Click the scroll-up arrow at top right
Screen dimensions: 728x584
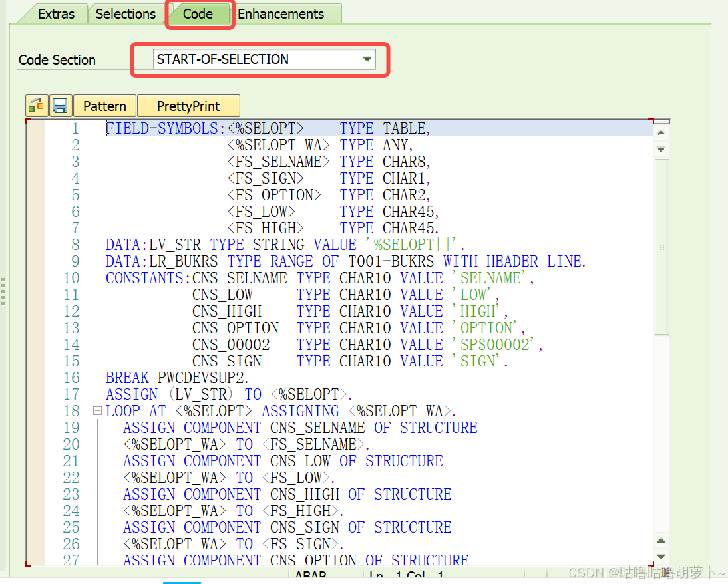coord(661,132)
